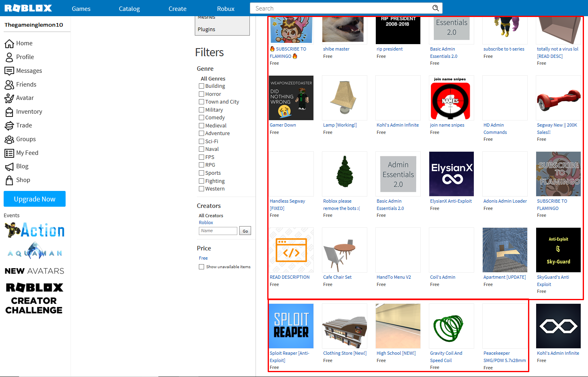Check the Military genre box
Viewport: 588px width, 377px height.
pyautogui.click(x=201, y=110)
